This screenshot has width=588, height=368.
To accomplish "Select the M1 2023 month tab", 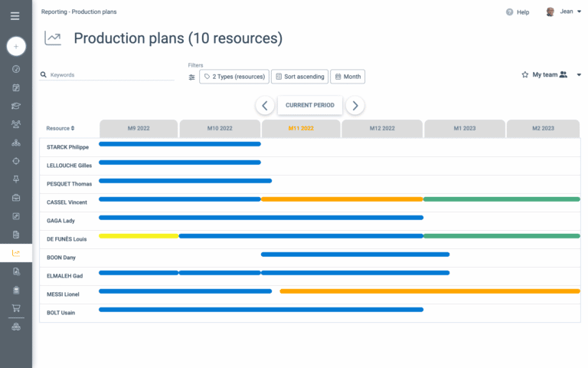I will click(x=465, y=129).
